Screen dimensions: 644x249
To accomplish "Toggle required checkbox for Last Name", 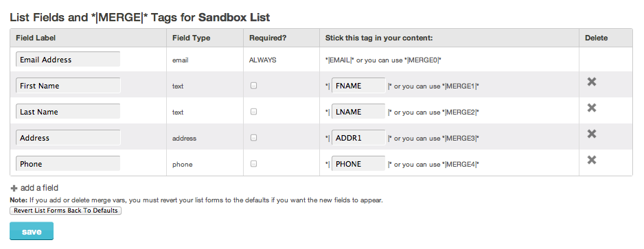I will pos(254,112).
